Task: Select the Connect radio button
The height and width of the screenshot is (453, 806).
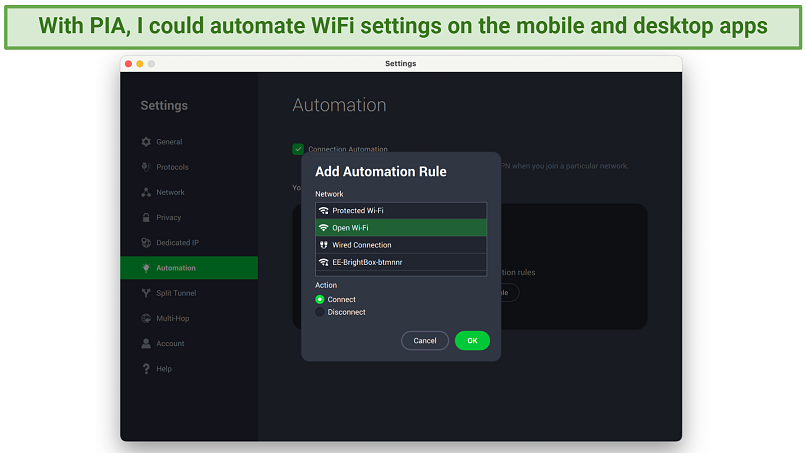Action: tap(320, 299)
